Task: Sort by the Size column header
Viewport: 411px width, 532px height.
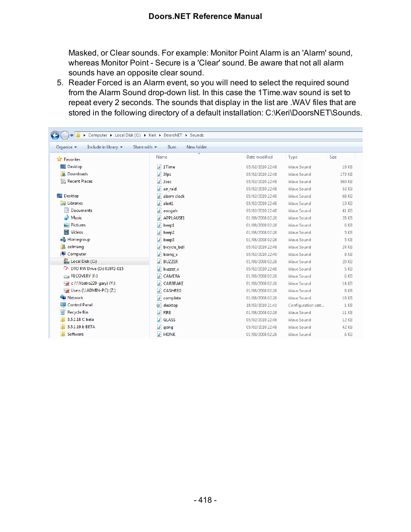Action: pos(333,157)
